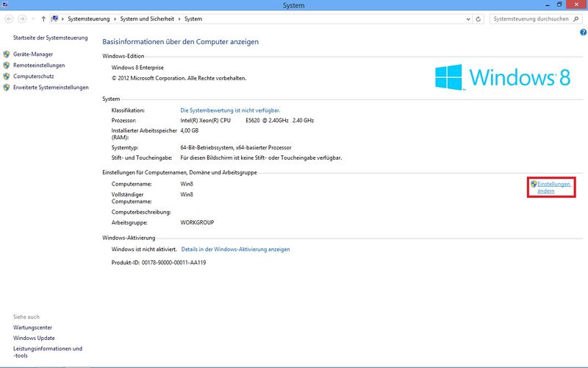Click the forward navigation arrow
This screenshot has width=588, height=368.
[22, 19]
